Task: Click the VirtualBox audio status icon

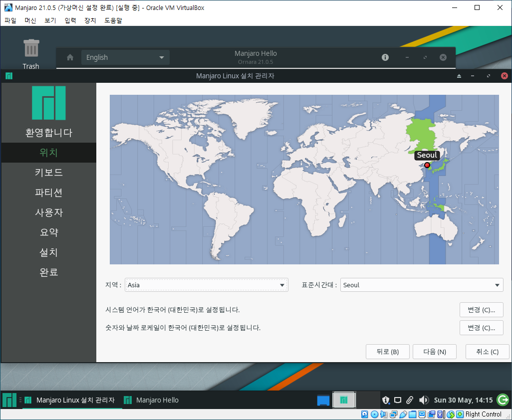Action: pos(384,414)
